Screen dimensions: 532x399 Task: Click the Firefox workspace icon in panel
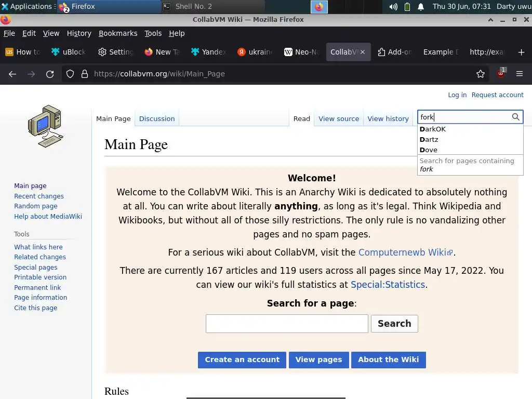[319, 6]
